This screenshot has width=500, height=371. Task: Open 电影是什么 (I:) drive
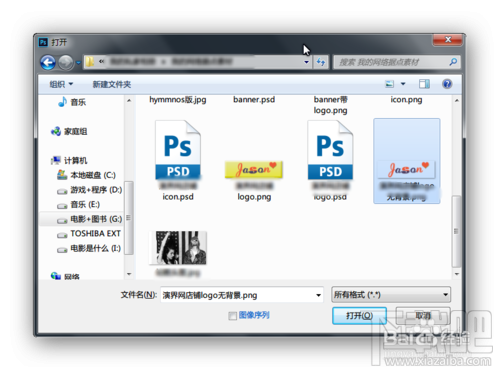[x=95, y=248]
